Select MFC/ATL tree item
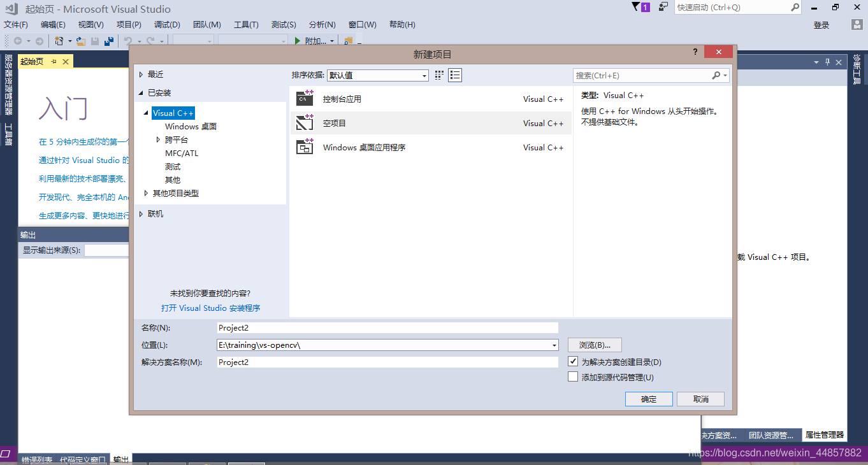 182,153
